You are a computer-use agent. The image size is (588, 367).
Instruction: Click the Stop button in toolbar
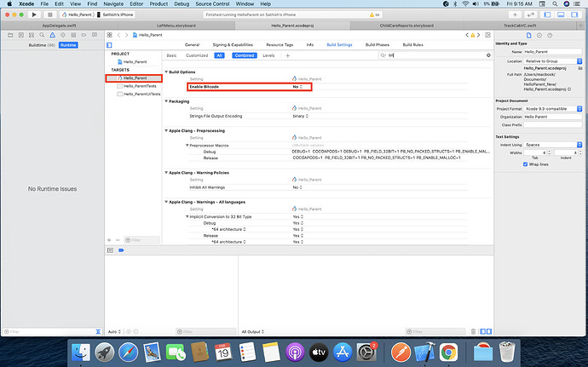click(x=49, y=14)
